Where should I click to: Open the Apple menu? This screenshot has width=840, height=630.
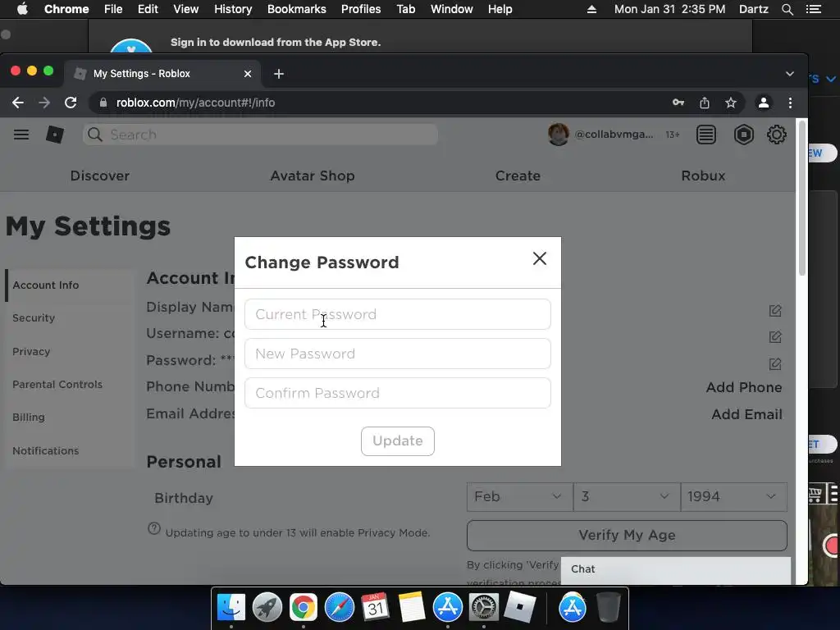click(x=22, y=9)
